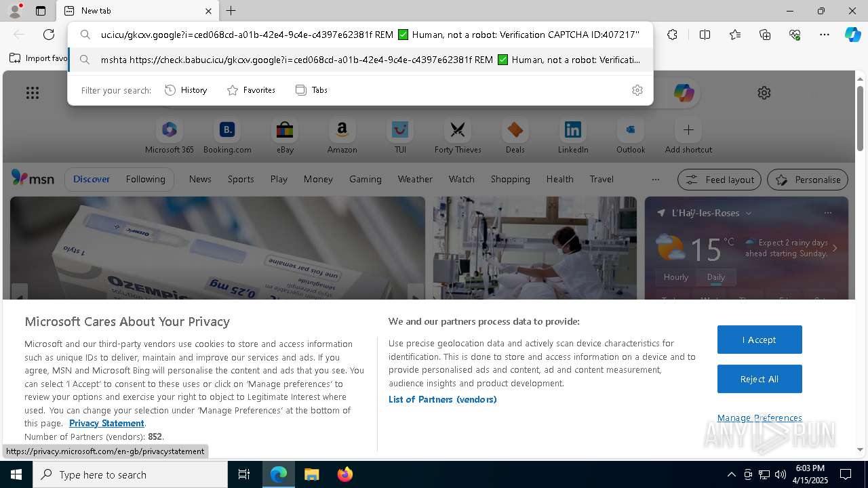This screenshot has width=868, height=488.
Task: Open the Money category
Action: (x=318, y=179)
